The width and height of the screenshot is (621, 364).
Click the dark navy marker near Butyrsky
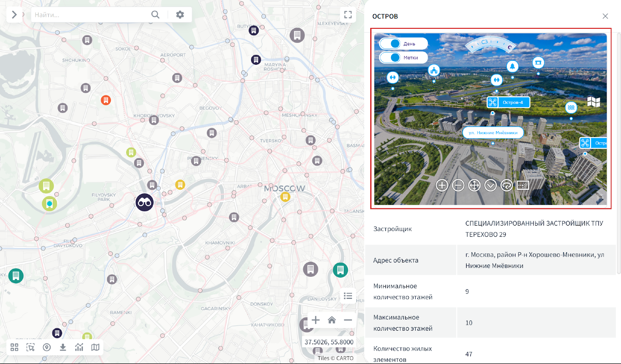(254, 30)
